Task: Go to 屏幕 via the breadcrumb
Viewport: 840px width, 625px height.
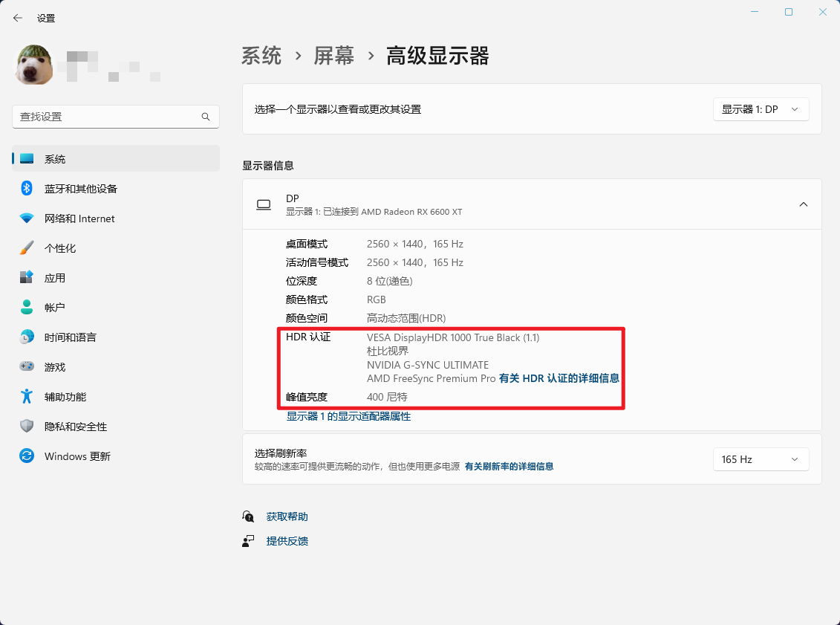Action: tap(333, 55)
